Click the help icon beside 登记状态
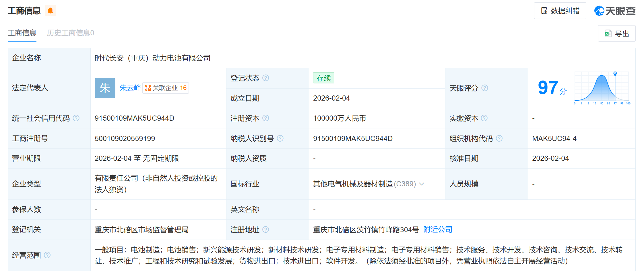The height and width of the screenshot is (278, 644). (x=266, y=78)
